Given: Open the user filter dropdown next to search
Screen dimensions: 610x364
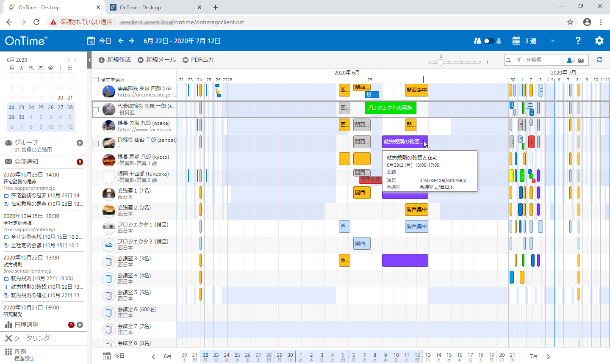Looking at the screenshot, I should pyautogui.click(x=571, y=60).
